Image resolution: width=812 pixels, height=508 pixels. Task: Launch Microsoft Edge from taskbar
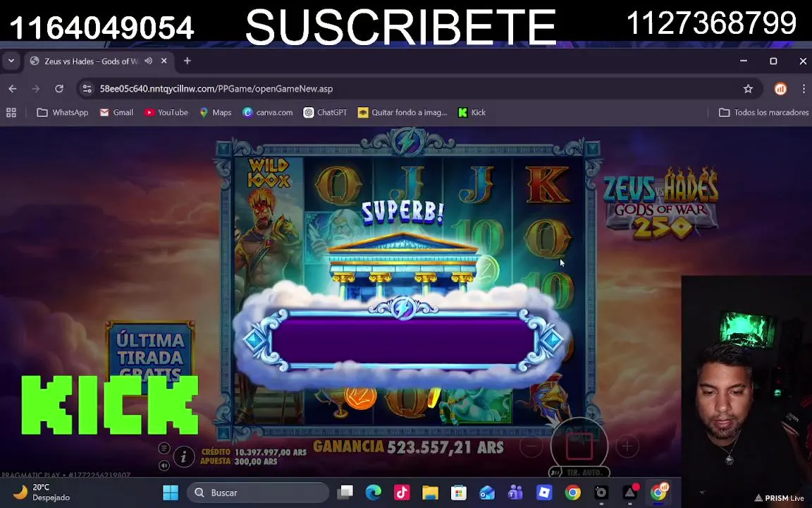coord(374,492)
